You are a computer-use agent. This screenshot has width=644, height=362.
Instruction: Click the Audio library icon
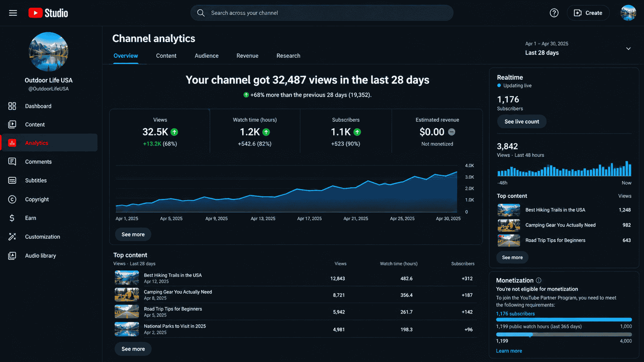click(x=12, y=256)
